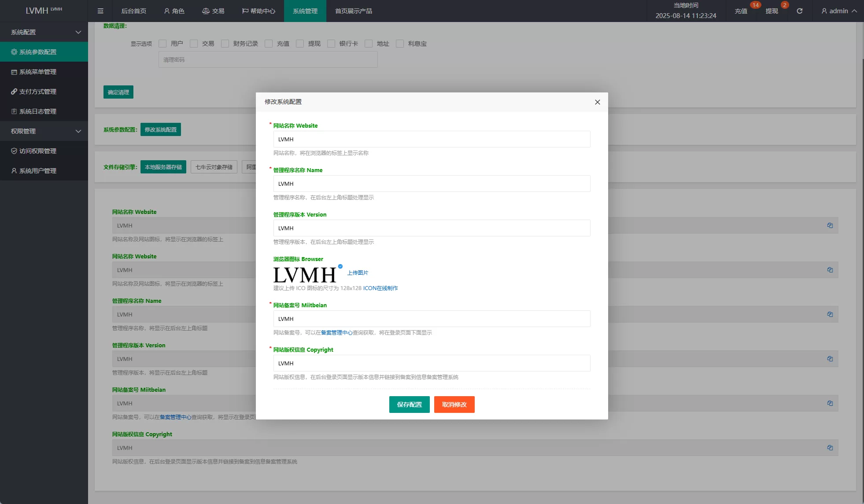Open the admin user dropdown
The height and width of the screenshot is (504, 864).
838,11
